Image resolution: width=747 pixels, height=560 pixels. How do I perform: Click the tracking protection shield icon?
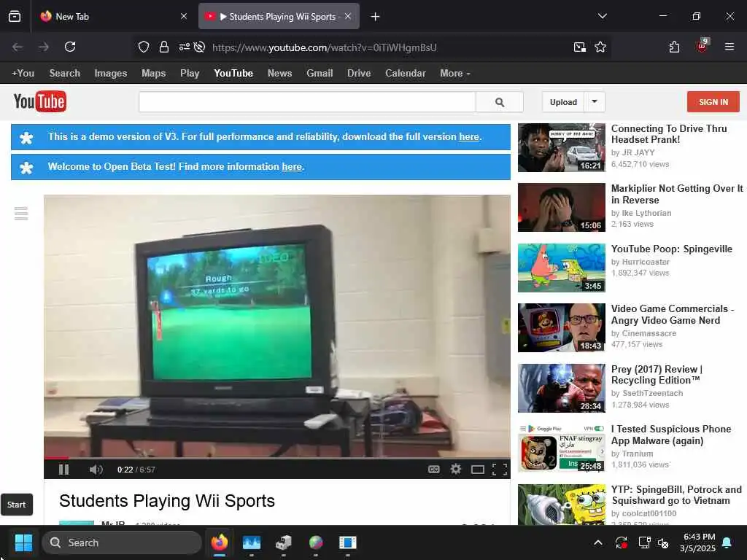click(144, 47)
